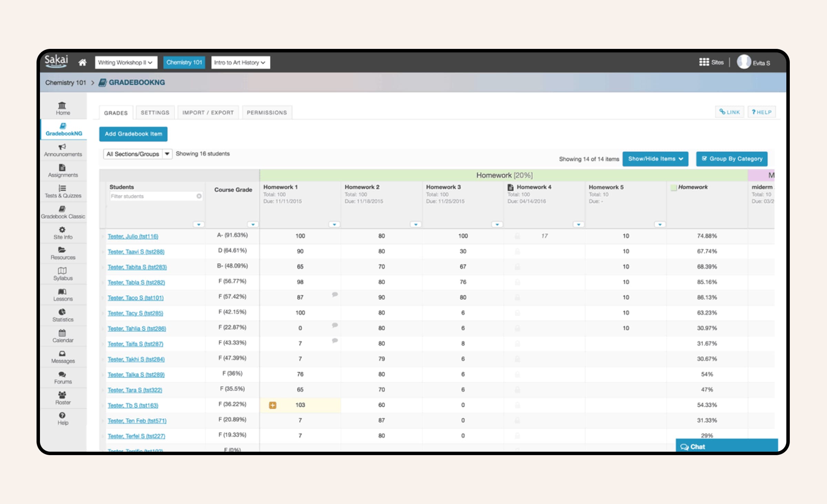Toggle the Group By Category checkbox button
Image resolution: width=827 pixels, height=504 pixels.
tap(732, 159)
